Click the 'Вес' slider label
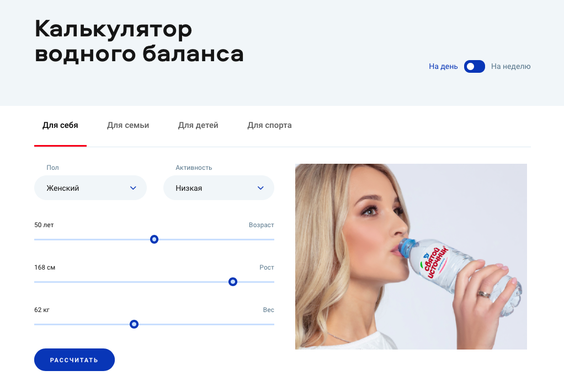The height and width of the screenshot is (392, 564). (x=269, y=310)
